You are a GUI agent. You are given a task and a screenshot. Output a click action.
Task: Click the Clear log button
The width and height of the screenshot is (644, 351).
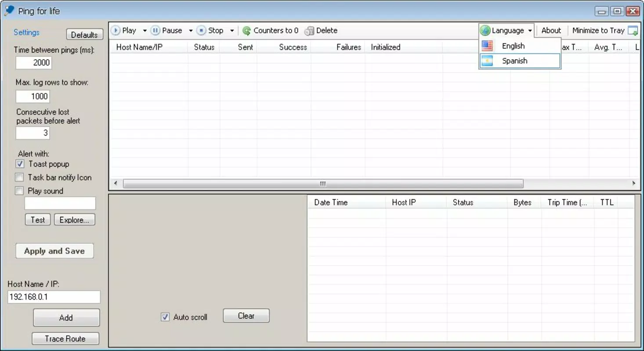coord(246,316)
